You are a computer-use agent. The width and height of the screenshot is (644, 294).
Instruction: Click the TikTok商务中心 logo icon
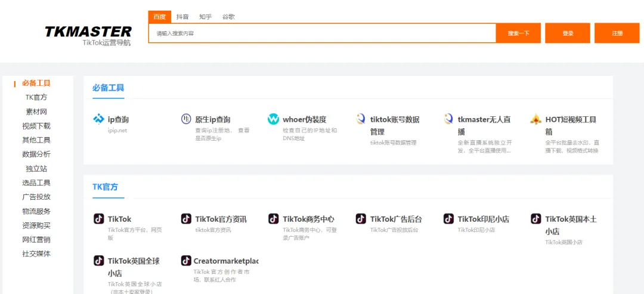tap(274, 219)
